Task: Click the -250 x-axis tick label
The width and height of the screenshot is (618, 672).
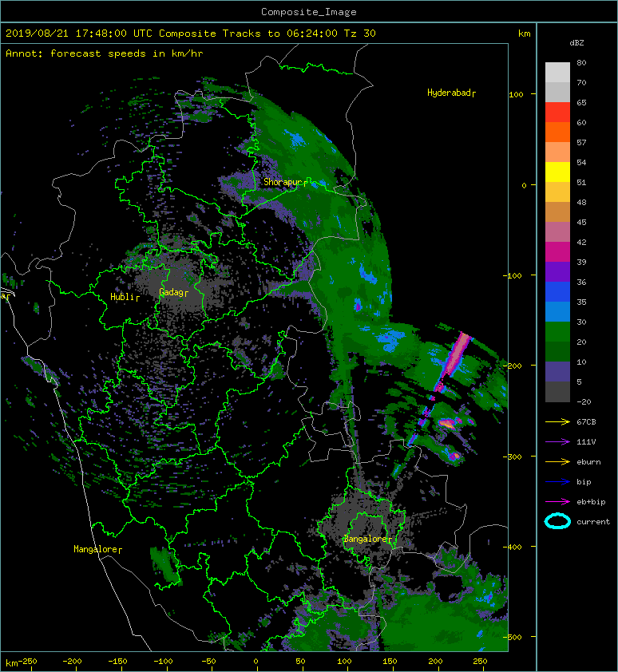Action: [x=27, y=662]
